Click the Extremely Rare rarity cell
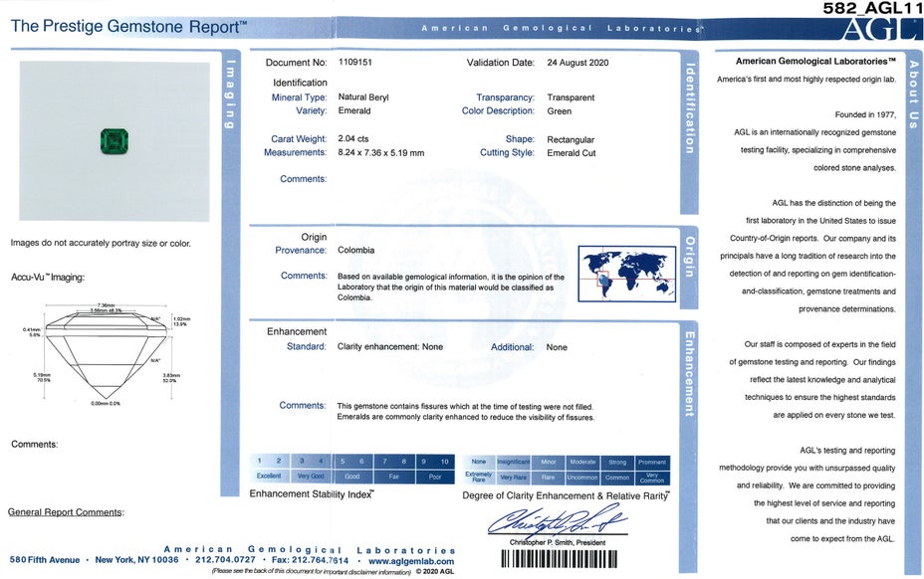The width and height of the screenshot is (924, 579). (x=479, y=478)
